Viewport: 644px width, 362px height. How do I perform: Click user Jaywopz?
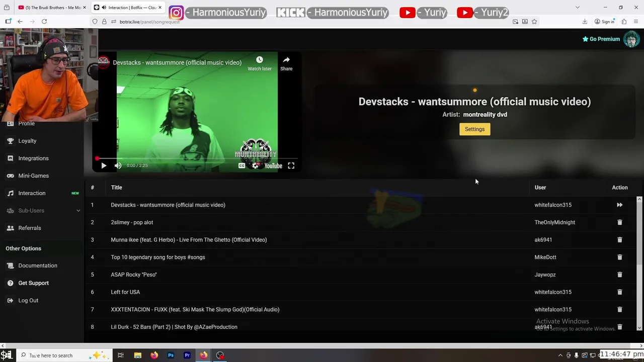click(x=545, y=275)
